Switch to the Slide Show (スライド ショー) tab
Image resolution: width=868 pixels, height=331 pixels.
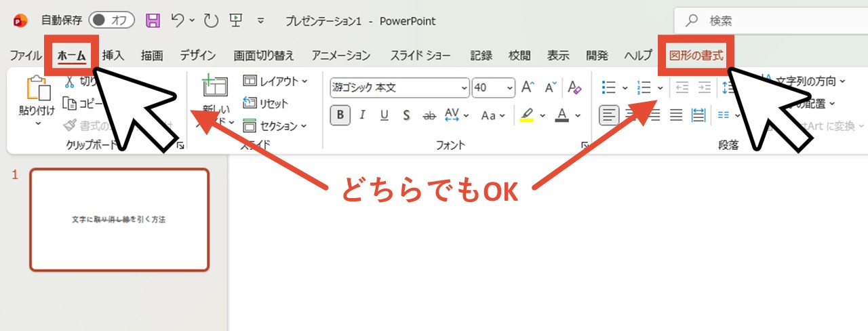pyautogui.click(x=420, y=56)
